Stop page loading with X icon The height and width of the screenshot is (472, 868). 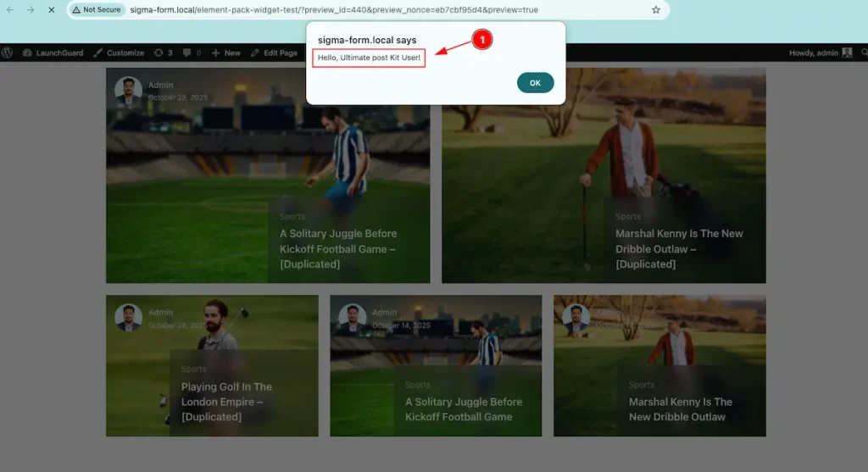click(x=52, y=9)
